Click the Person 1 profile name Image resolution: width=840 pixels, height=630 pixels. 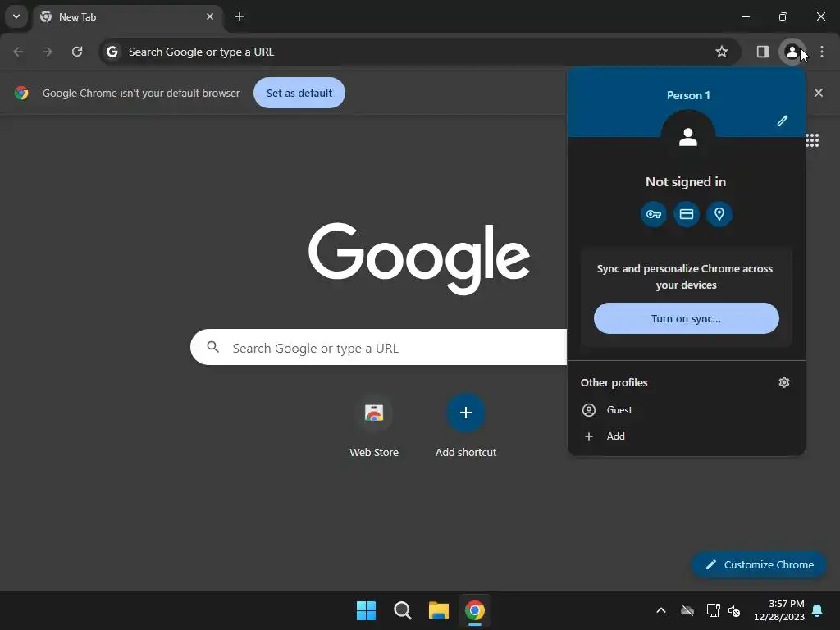click(688, 95)
